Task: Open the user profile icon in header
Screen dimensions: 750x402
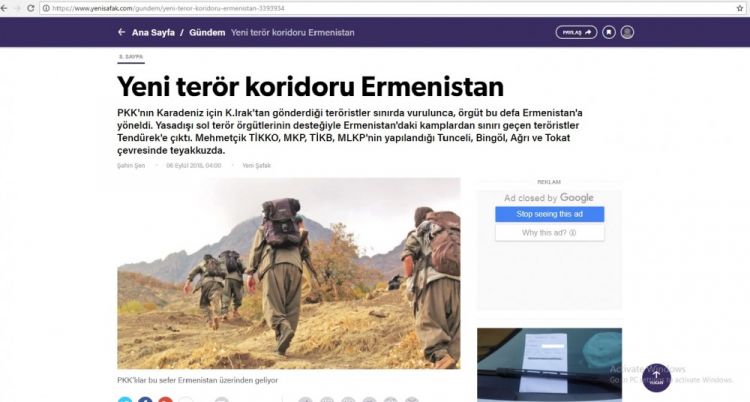Action: 627,32
